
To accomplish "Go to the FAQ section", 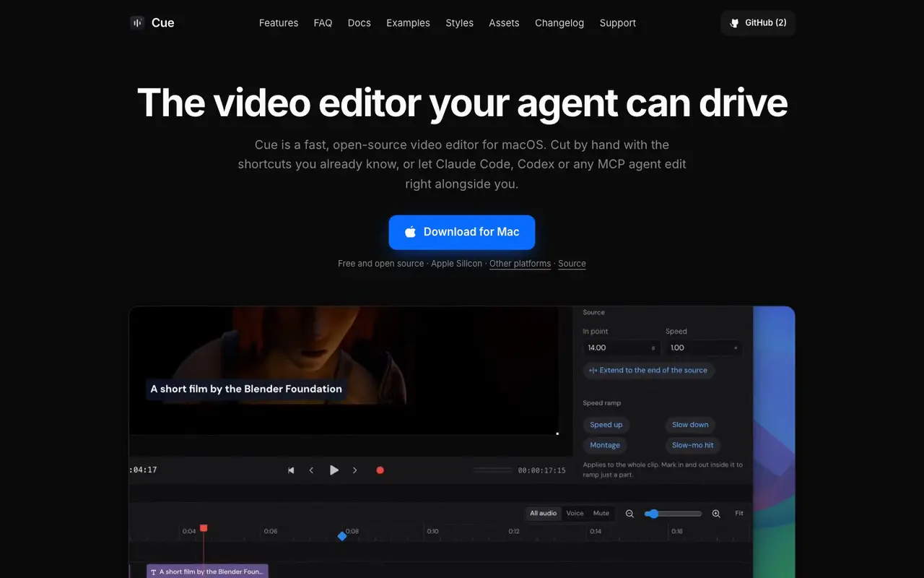I will click(x=323, y=23).
